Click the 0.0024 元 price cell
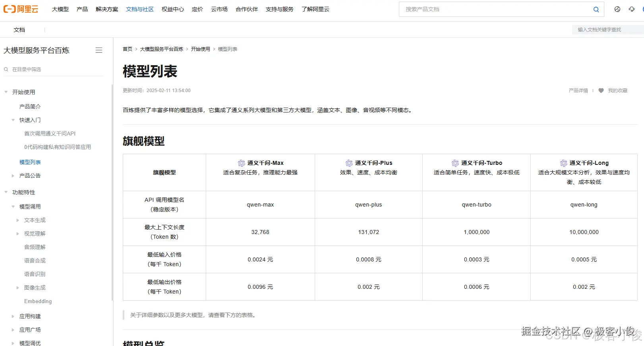 tap(260, 259)
